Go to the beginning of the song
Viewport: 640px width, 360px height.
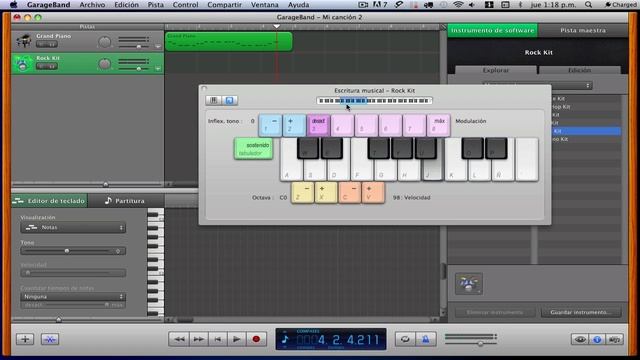pos(218,339)
